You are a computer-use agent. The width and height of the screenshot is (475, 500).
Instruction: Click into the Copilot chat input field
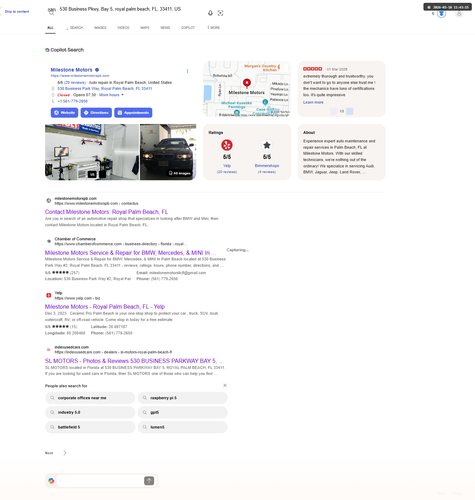tap(100, 481)
